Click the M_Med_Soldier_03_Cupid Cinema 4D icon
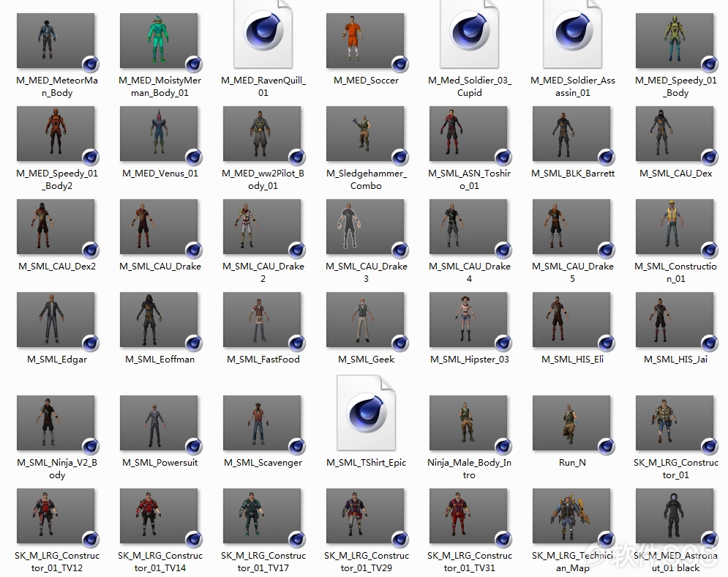The height and width of the screenshot is (577, 728). point(470,34)
